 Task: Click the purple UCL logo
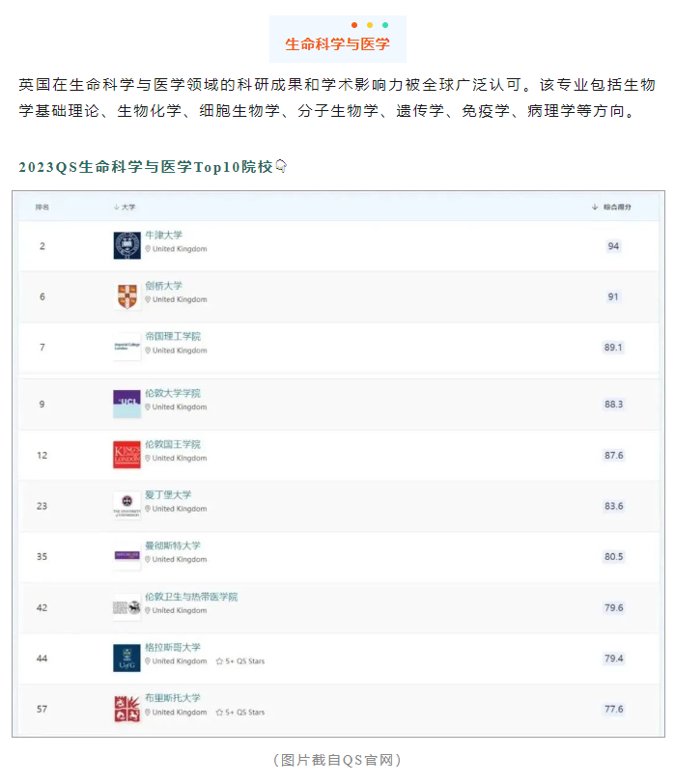click(x=127, y=404)
